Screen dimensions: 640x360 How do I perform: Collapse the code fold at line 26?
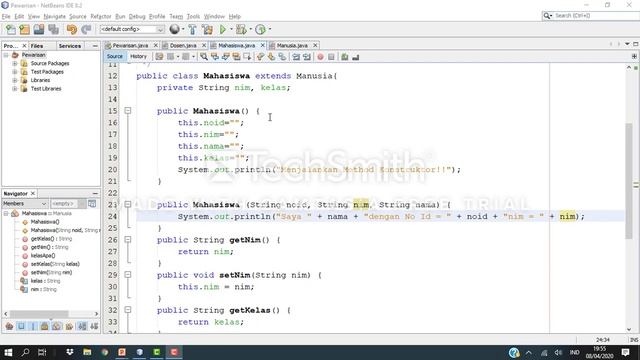[128, 240]
